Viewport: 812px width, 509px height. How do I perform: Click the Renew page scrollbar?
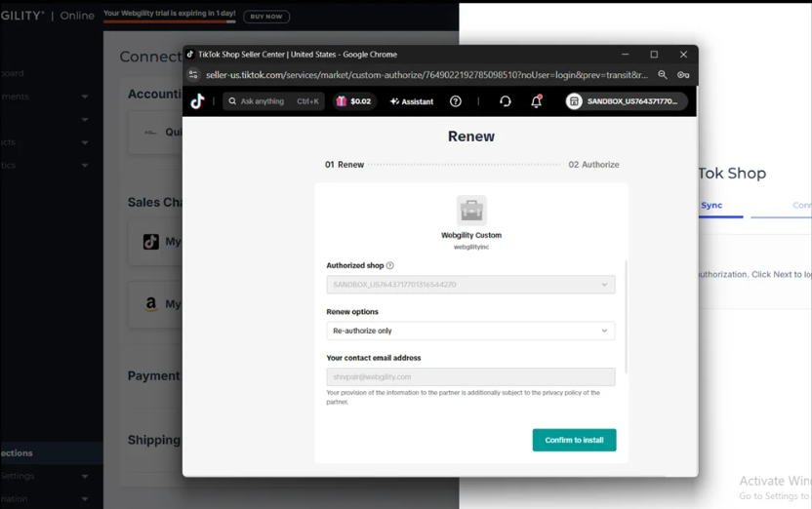tap(627, 317)
